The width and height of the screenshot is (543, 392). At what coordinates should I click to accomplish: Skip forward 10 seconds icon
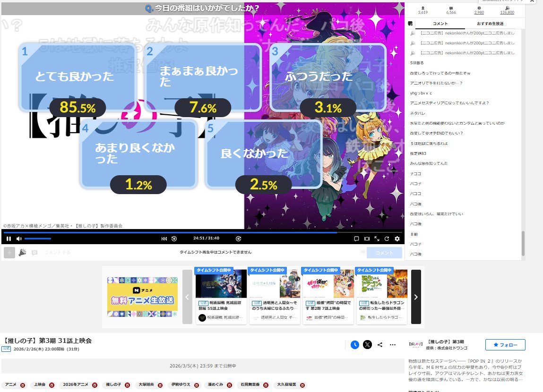[238, 239]
